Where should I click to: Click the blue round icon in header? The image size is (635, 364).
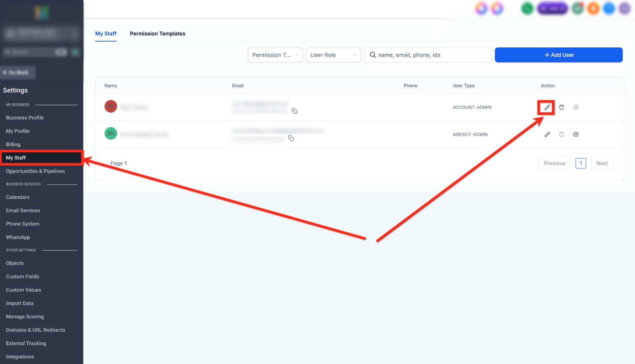pos(609,8)
